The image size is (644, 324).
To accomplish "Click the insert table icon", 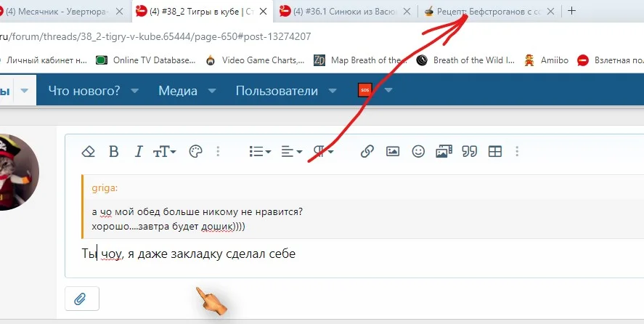I will click(x=495, y=152).
